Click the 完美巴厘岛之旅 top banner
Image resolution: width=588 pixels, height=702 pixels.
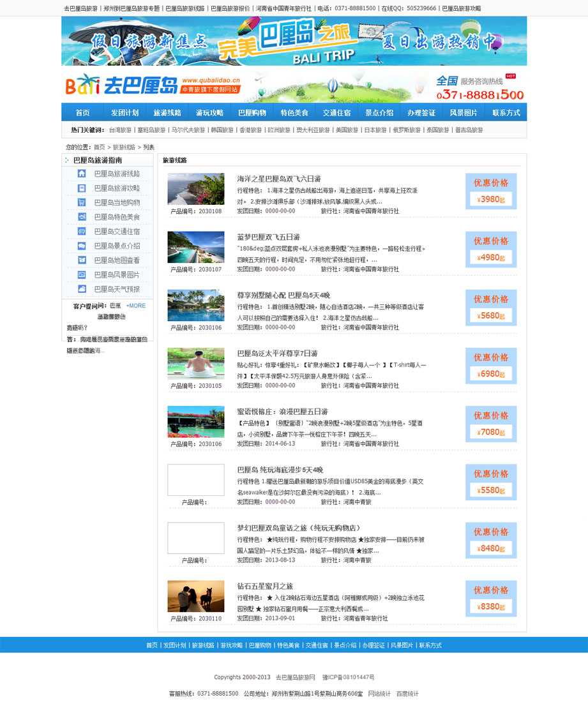(294, 41)
